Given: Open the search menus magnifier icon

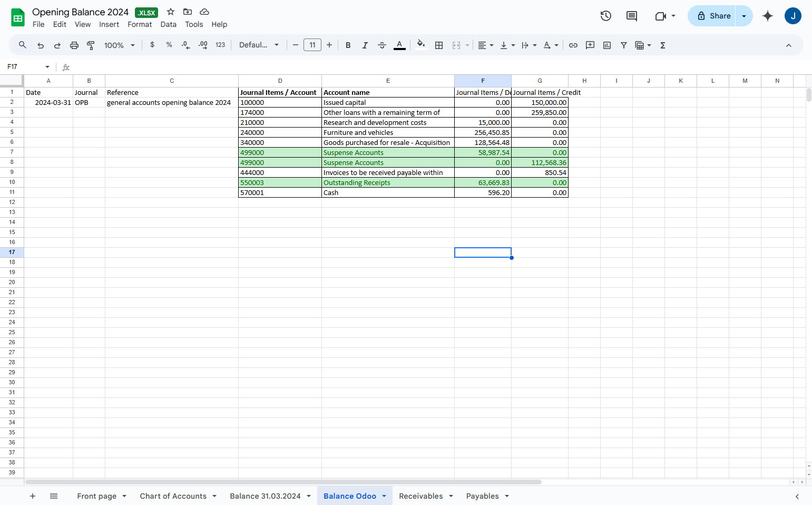Looking at the screenshot, I should (23, 45).
